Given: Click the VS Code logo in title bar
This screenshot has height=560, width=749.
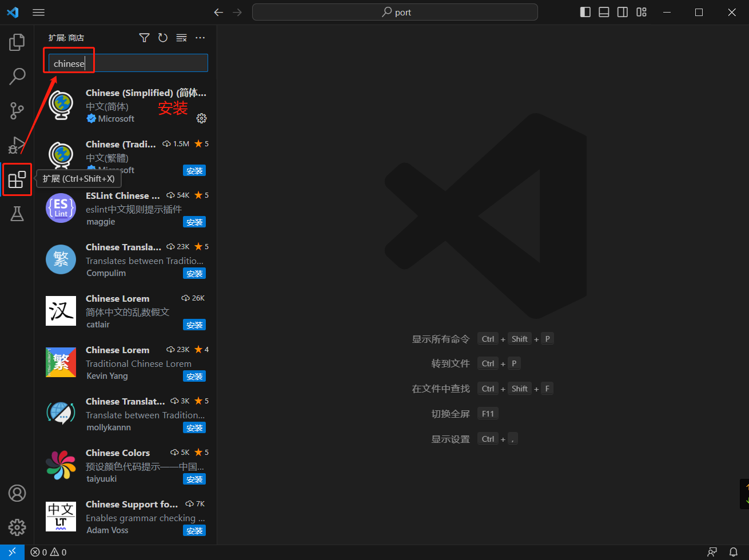Looking at the screenshot, I should (x=13, y=12).
